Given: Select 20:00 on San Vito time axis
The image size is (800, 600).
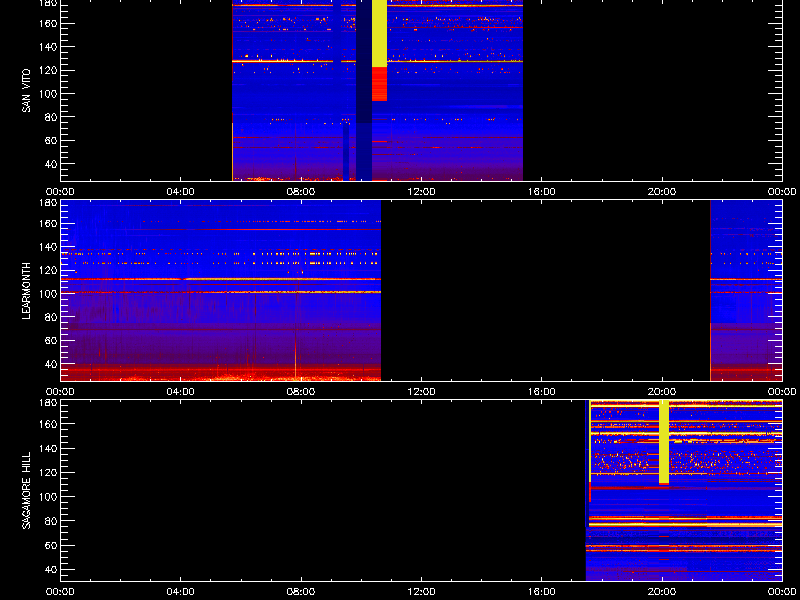Looking at the screenshot, I should click(662, 192).
